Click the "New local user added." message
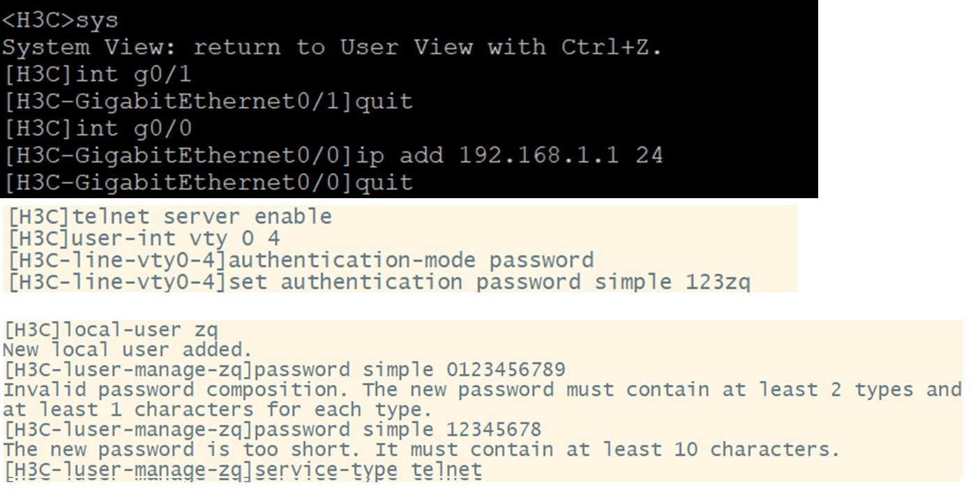 127,349
